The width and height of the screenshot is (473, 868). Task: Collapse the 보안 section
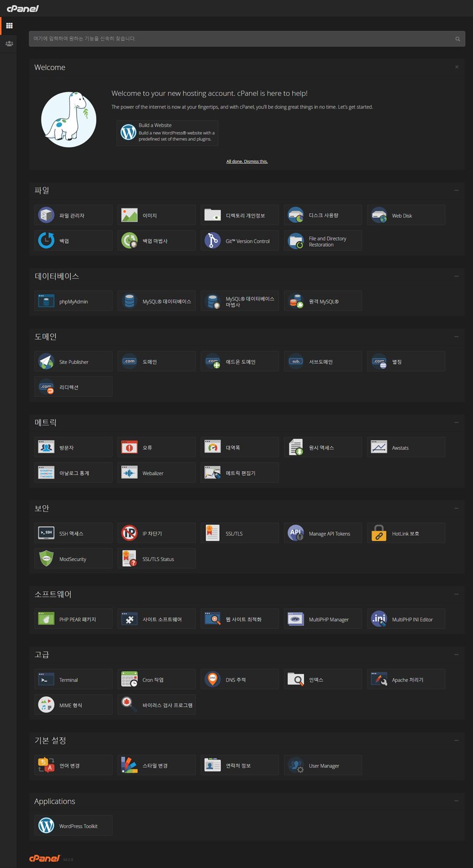pos(456,508)
